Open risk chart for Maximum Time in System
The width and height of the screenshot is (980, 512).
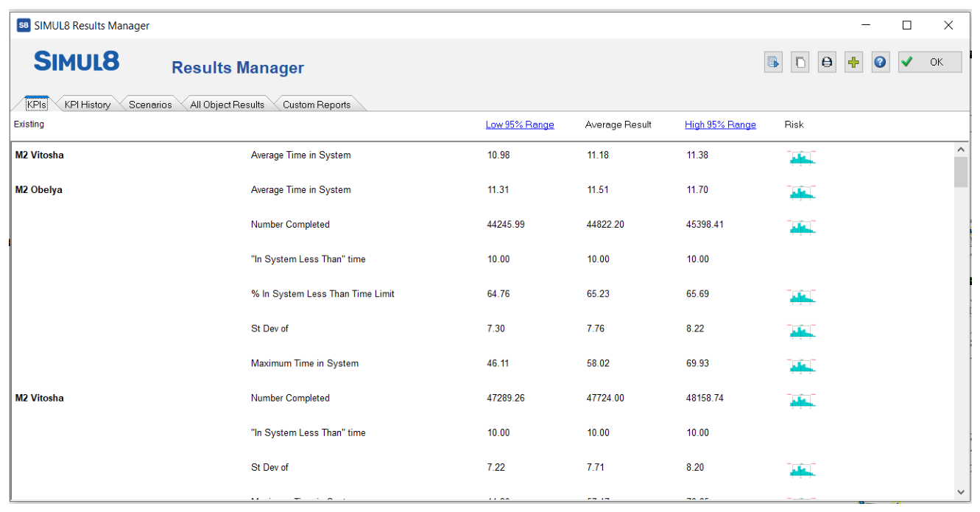click(802, 365)
